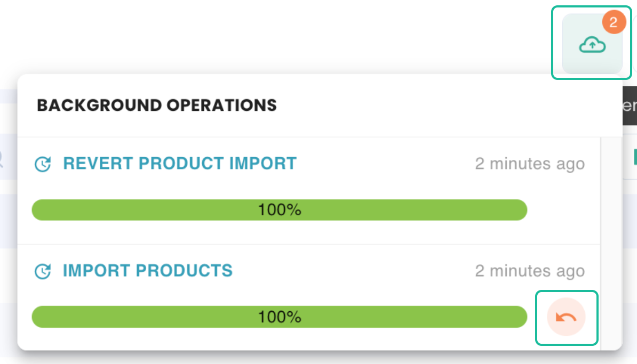The image size is (637, 364).
Task: Click the Revert Product Import progress bar
Action: click(x=160, y=210)
